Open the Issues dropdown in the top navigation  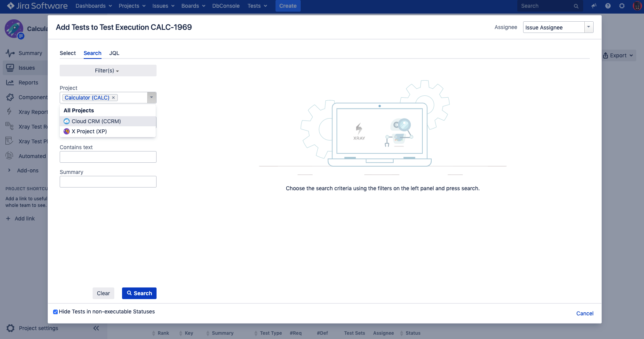click(164, 6)
